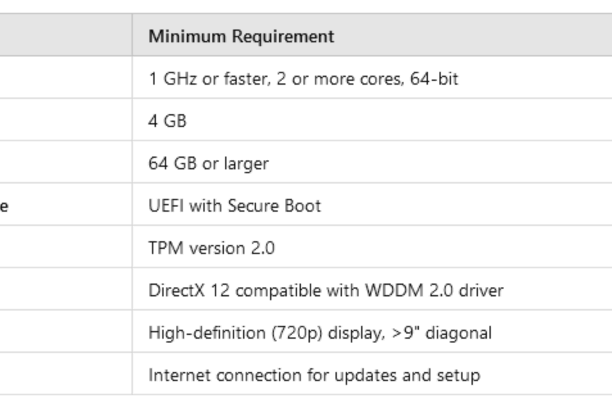Select the left-column cell beside 'TPM version 2.0'
Viewport: 612px width, 408px height.
tap(65, 248)
